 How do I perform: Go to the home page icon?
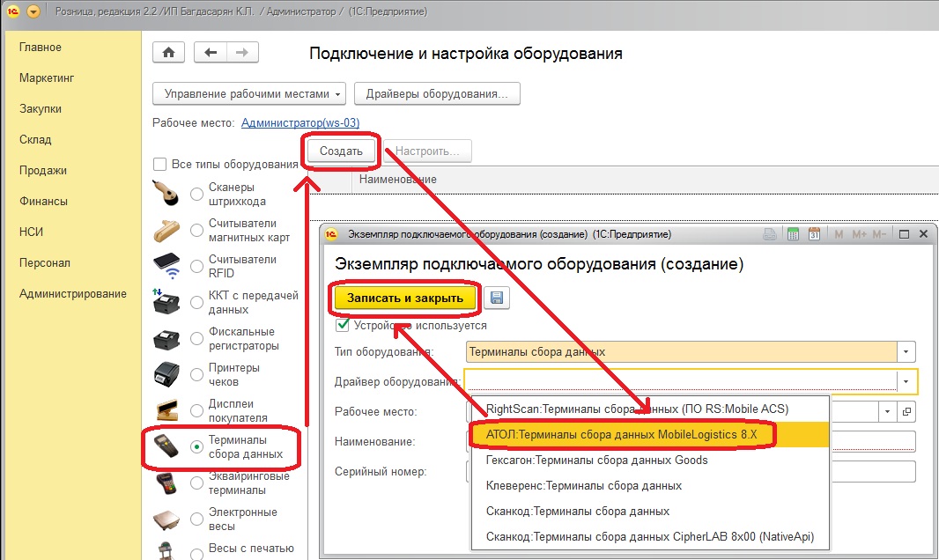click(169, 53)
